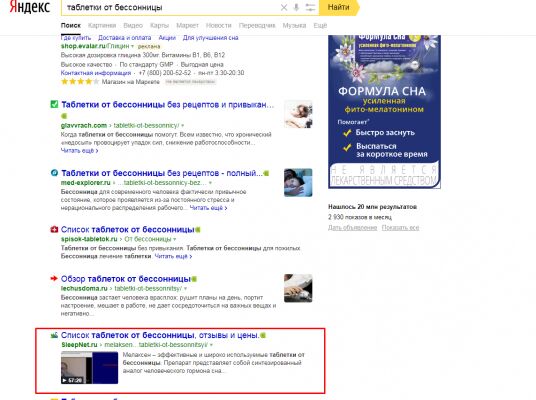Open the Карты tab
Screen dimensions: 536x400
pyautogui.click(x=159, y=26)
